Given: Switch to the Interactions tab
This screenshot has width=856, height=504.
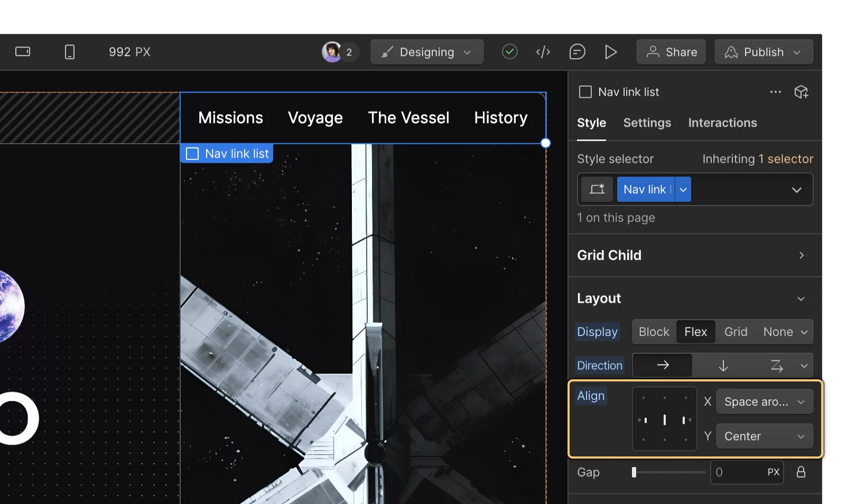Looking at the screenshot, I should pos(722,123).
